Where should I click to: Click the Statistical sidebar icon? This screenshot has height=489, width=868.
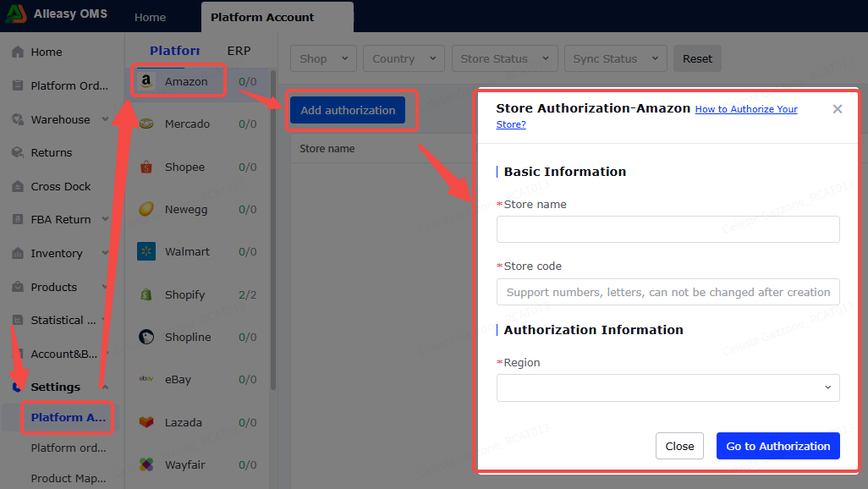click(18, 320)
